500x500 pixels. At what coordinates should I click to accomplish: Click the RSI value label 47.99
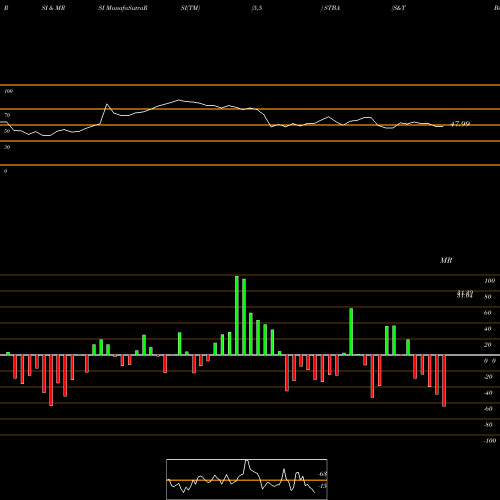(x=460, y=124)
